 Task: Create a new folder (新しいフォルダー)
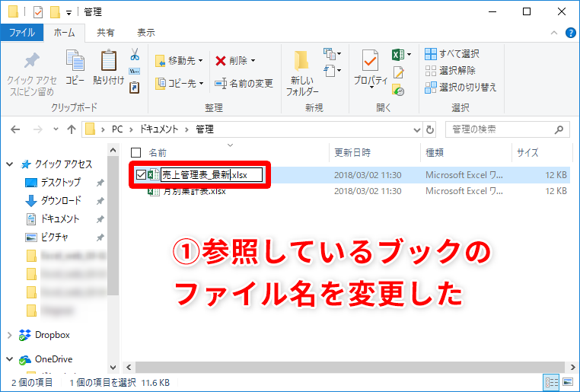coord(302,73)
